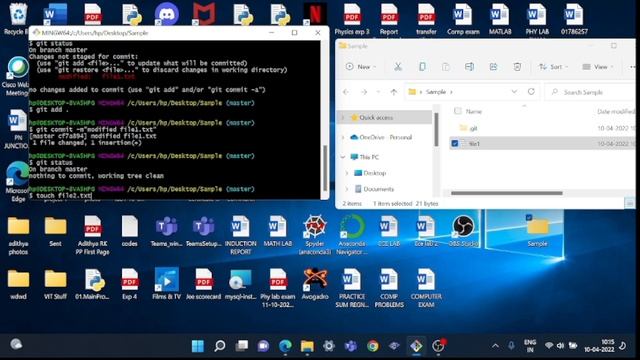
Task: Open the Anaconda Navigator shortcut
Action: coord(352,235)
